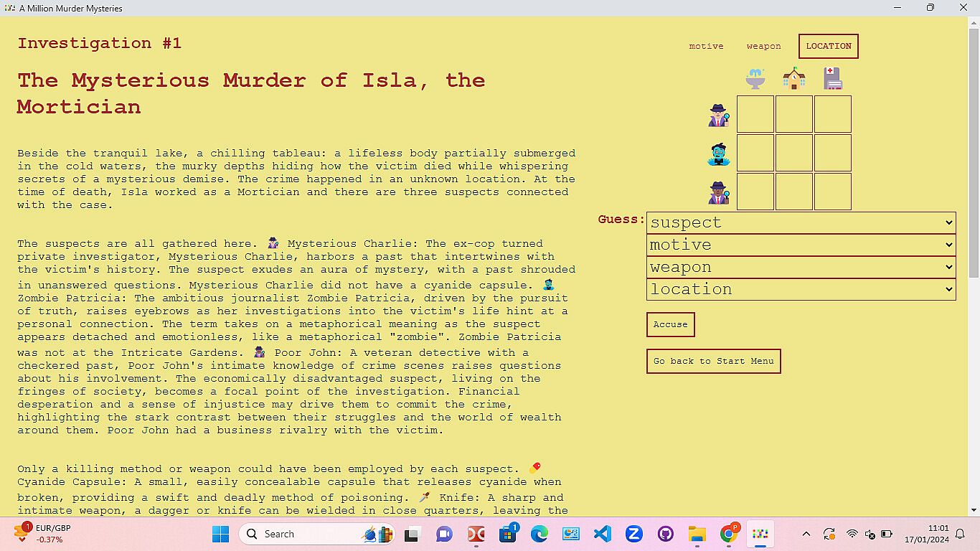The image size is (980, 551).
Task: Open Microsoft Edge from the taskbar
Action: (540, 534)
